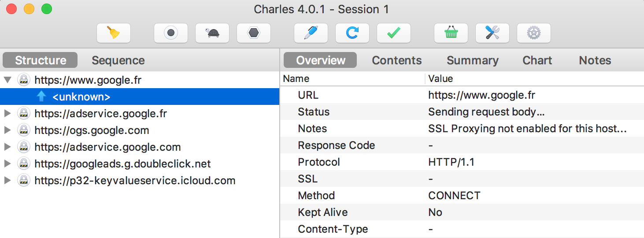Click the lock icon beside ogs.google.com

point(23,130)
